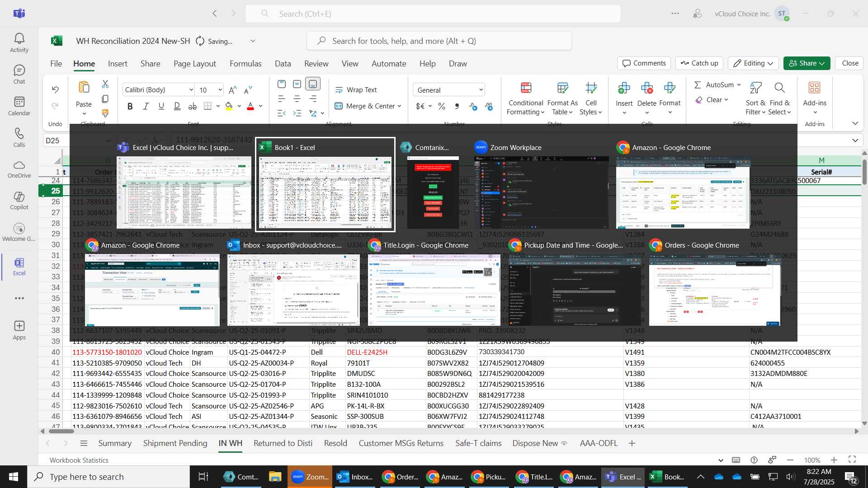Apply strikethrough formatting
This screenshot has height=488, width=868.
tap(193, 106)
